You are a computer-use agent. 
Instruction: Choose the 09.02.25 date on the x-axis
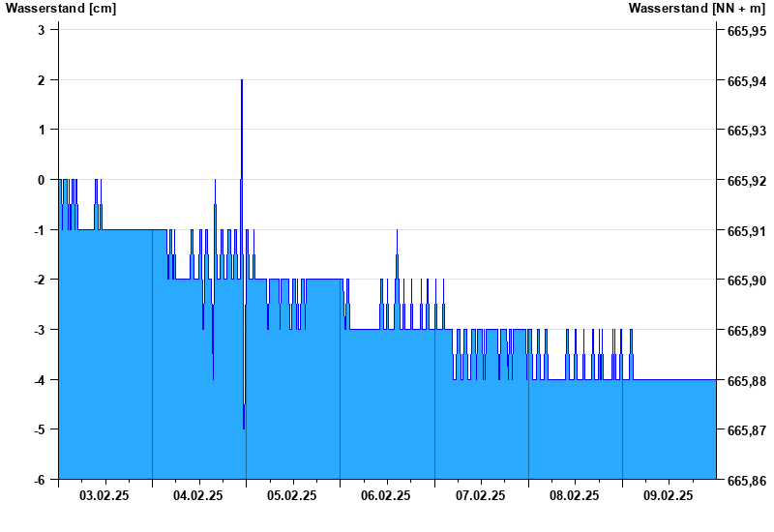pos(669,495)
